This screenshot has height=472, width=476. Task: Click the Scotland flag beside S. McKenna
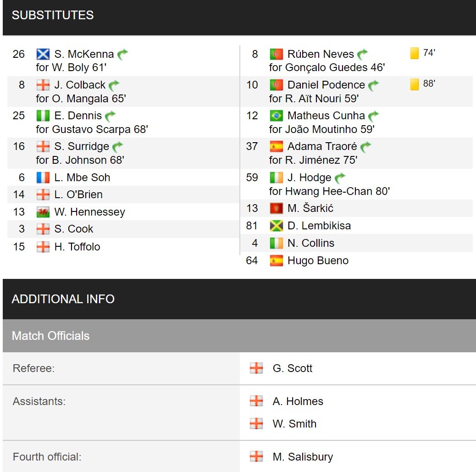[43, 54]
